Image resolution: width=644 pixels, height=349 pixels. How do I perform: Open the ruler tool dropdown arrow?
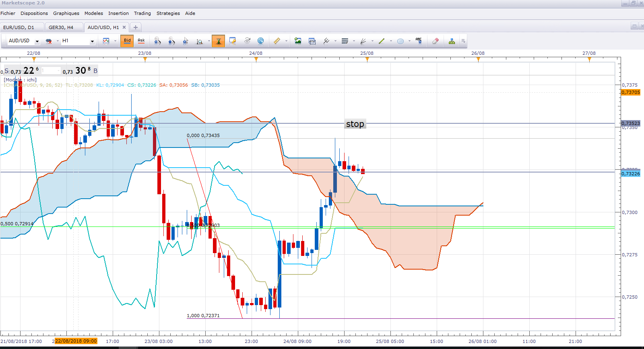[x=286, y=41]
